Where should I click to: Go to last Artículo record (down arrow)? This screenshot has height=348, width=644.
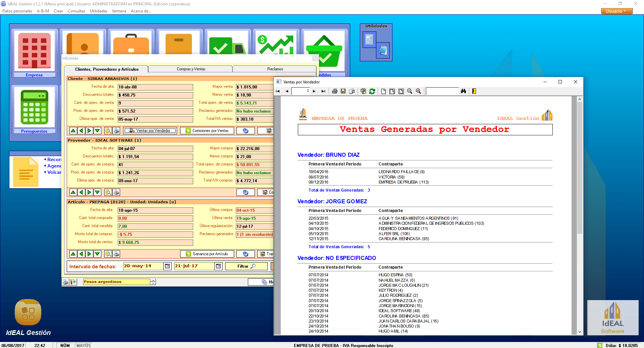[97, 254]
